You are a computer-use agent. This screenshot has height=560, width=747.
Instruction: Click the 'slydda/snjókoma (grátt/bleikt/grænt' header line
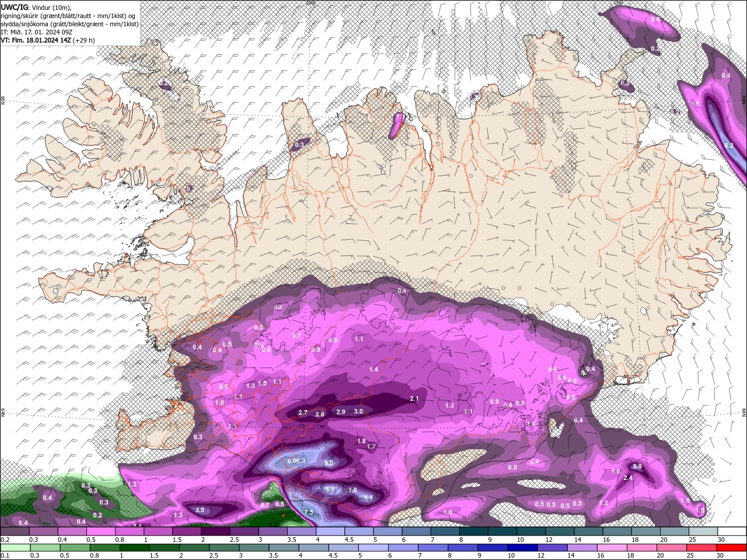click(x=68, y=24)
